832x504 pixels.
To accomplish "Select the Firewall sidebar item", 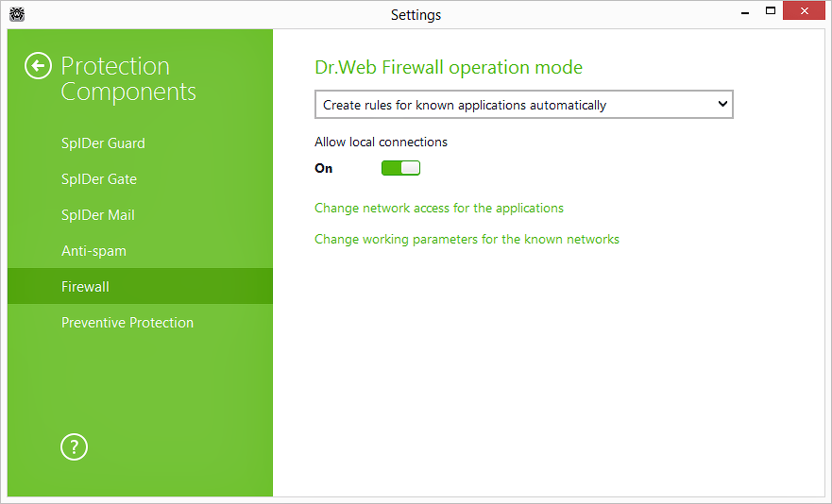I will pyautogui.click(x=85, y=287).
